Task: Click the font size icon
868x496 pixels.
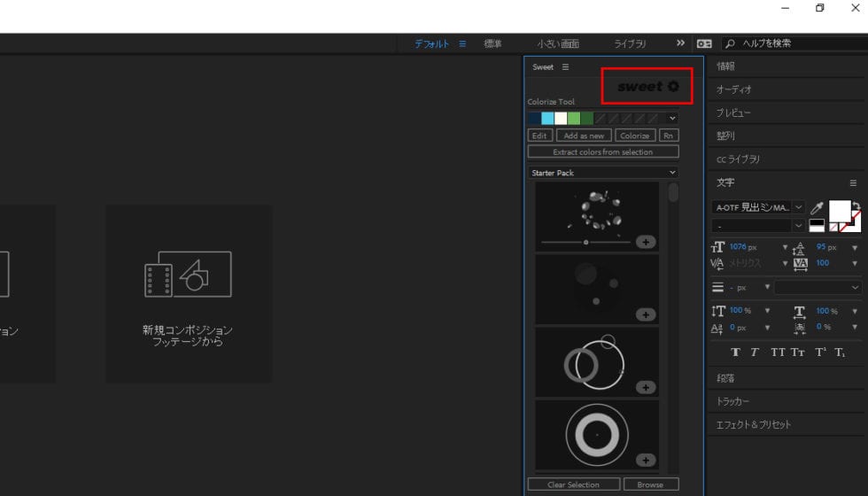Action: pyautogui.click(x=718, y=247)
